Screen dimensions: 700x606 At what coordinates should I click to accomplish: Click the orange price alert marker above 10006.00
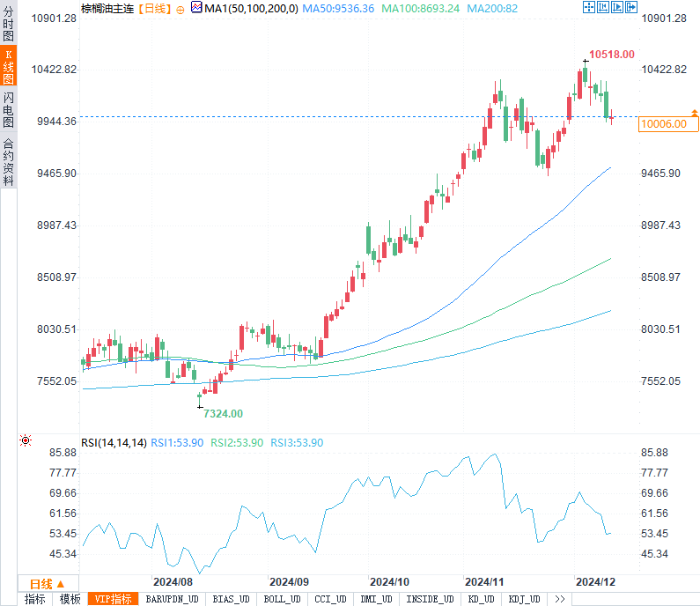coord(694,113)
